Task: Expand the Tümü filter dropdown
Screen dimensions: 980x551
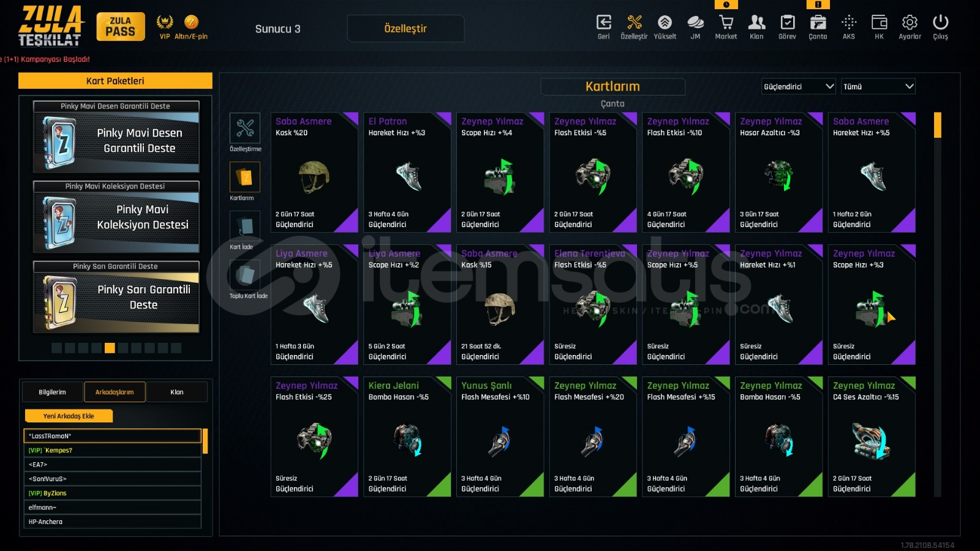Action: tap(878, 86)
